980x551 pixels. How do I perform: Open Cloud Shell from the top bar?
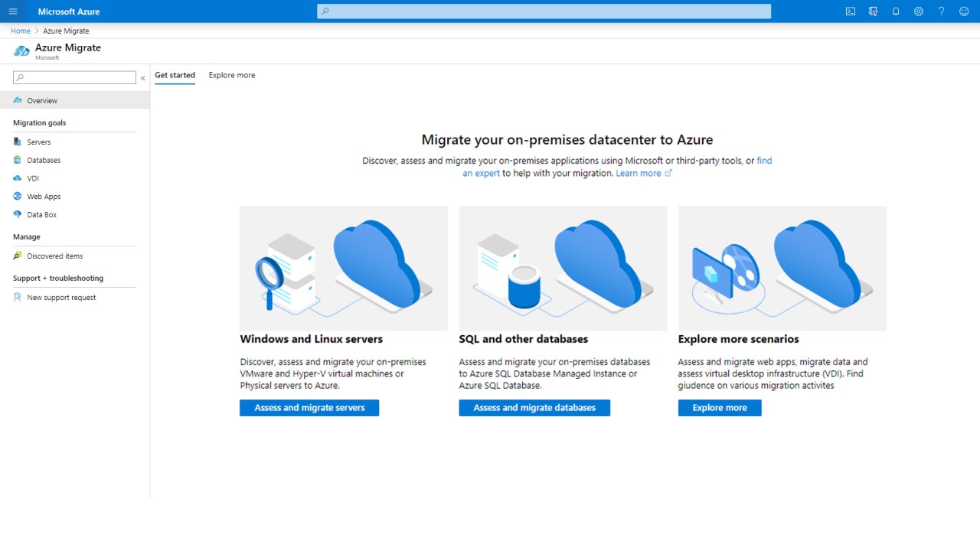(851, 11)
